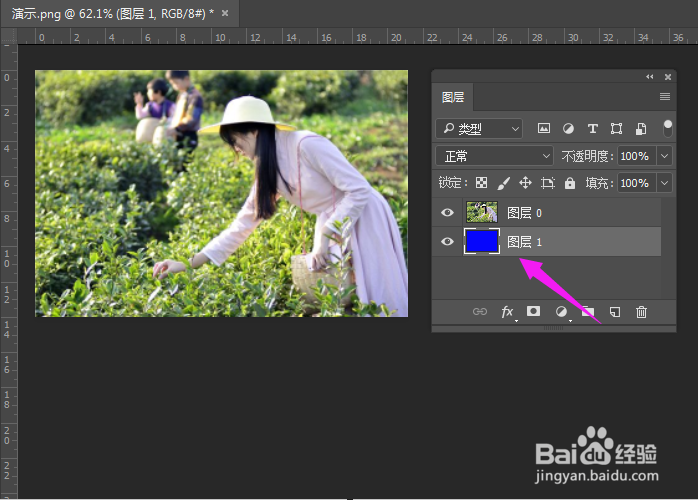Image resolution: width=698 pixels, height=500 pixels.
Task: Filter layers by pixel image icon
Action: tap(544, 129)
